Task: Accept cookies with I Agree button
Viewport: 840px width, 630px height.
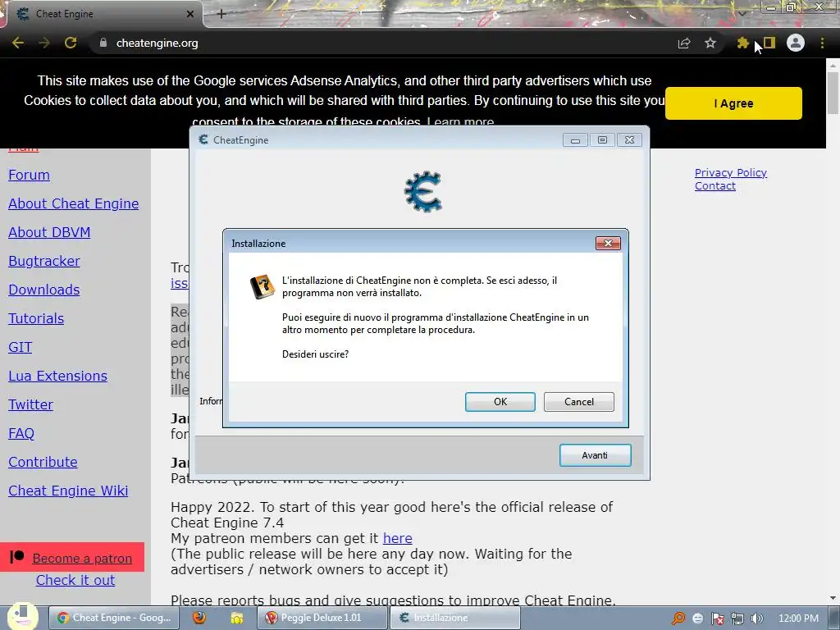Action: [733, 103]
